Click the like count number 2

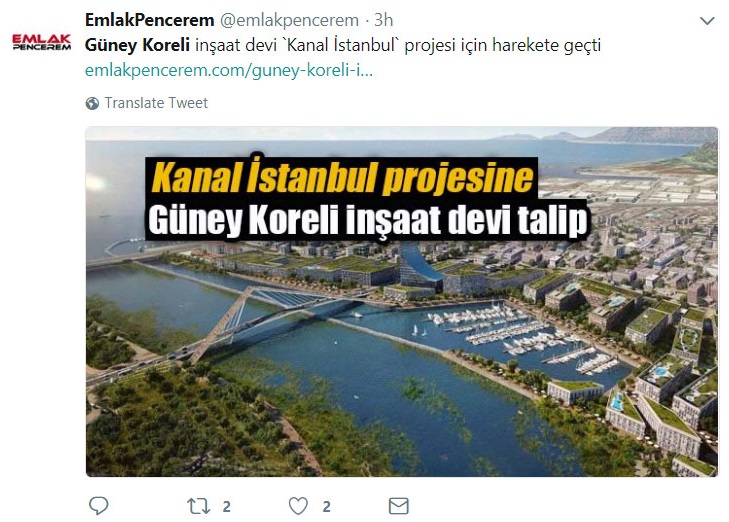pos(326,506)
